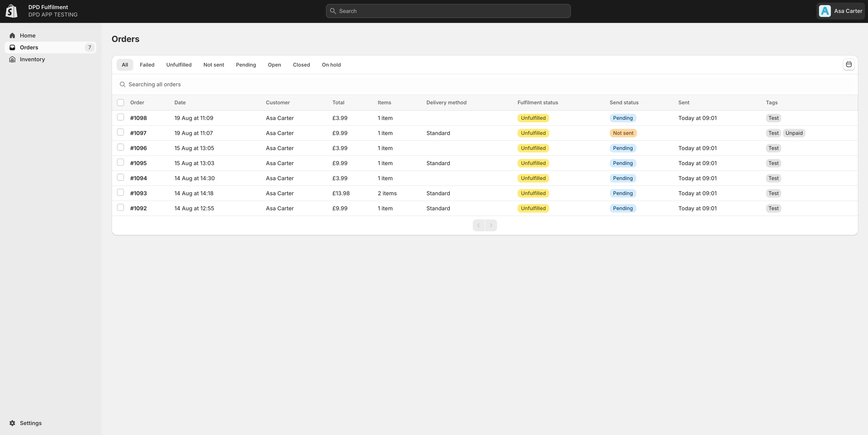Tick the select-all orders checkbox

point(120,103)
